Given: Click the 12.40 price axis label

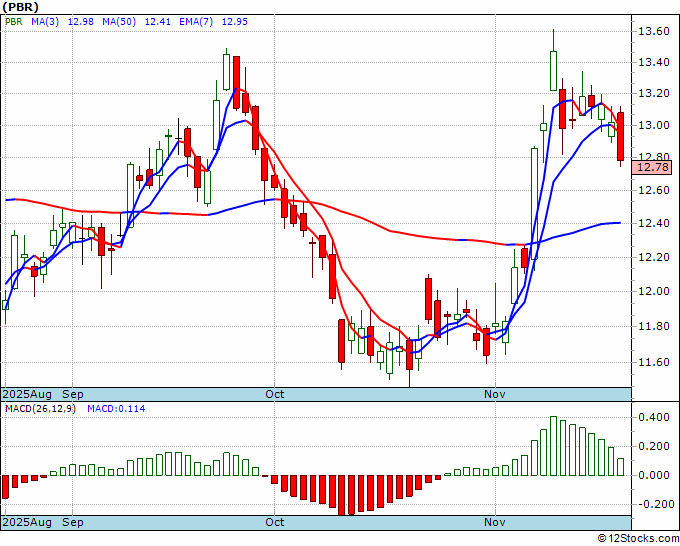Looking at the screenshot, I should click(x=654, y=223).
